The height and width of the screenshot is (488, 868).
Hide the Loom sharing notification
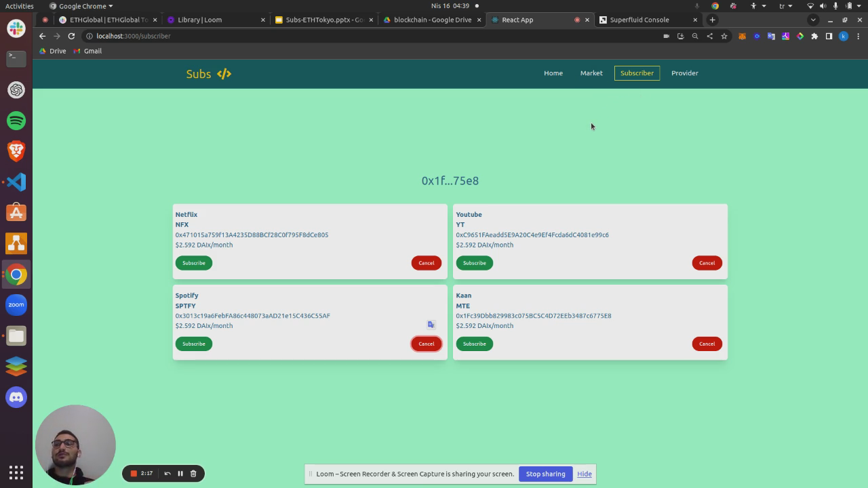pyautogui.click(x=585, y=474)
